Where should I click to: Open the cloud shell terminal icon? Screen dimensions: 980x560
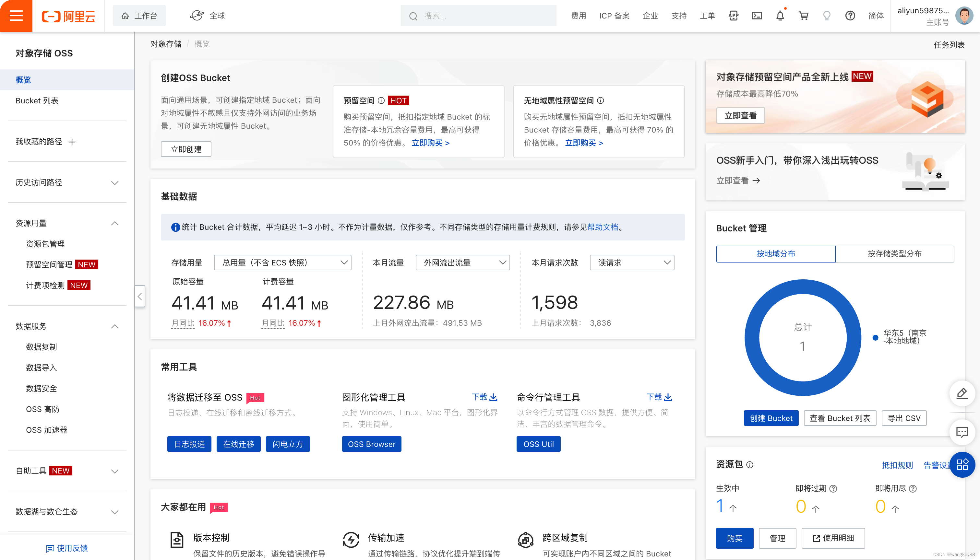tap(757, 16)
